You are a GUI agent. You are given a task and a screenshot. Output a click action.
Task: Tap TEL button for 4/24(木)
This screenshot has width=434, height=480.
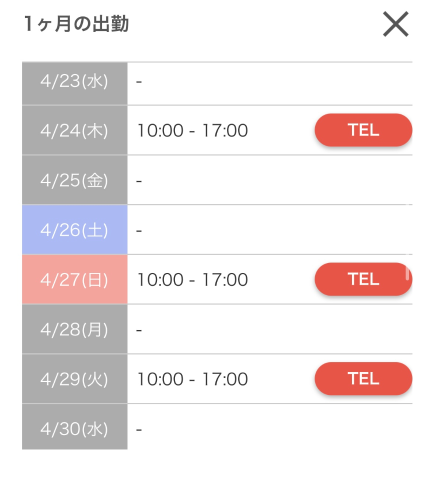363,130
